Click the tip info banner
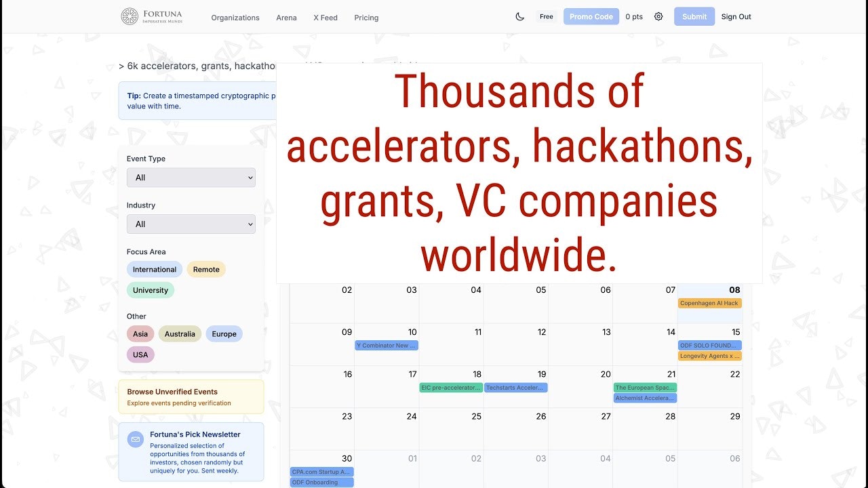The image size is (868, 488). (197, 101)
